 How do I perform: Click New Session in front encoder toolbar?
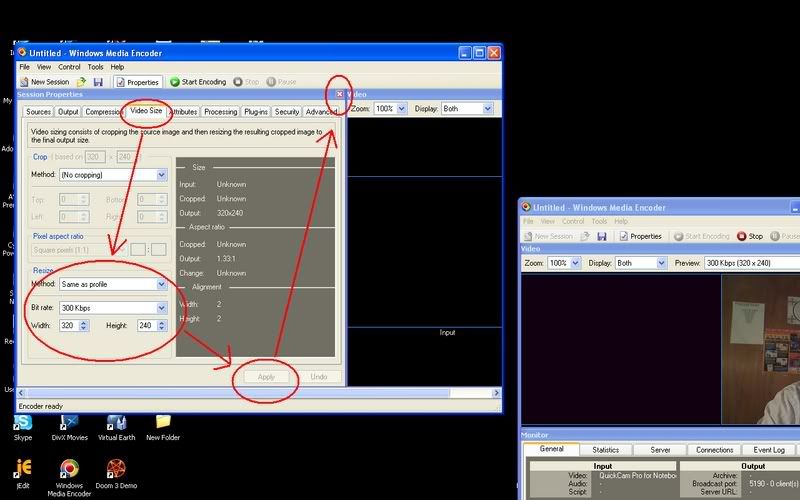pos(44,82)
